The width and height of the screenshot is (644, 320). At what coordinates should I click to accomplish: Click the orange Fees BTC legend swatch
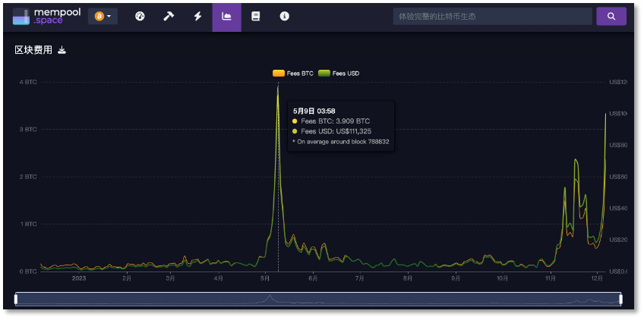(279, 74)
